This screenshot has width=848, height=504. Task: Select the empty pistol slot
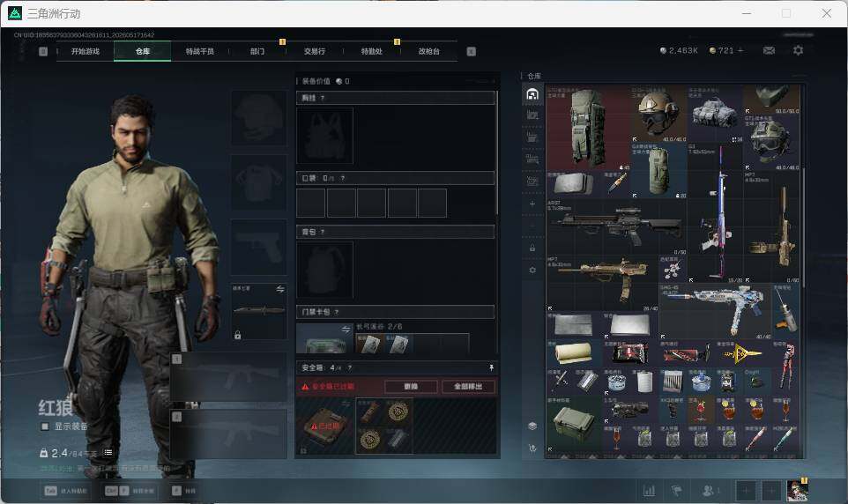click(x=259, y=247)
